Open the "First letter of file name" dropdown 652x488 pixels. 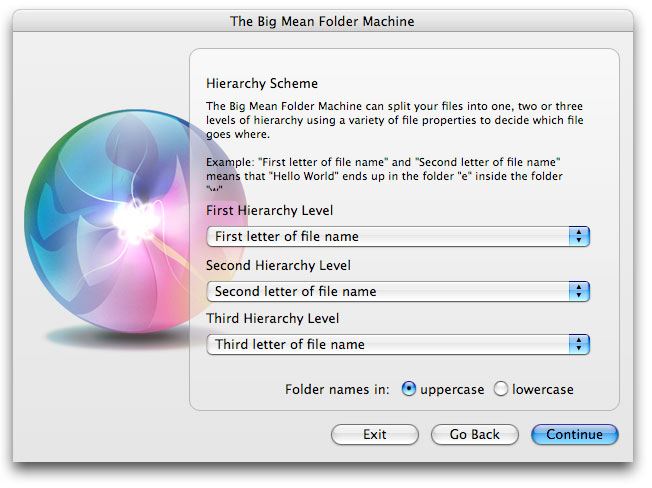[x=388, y=237]
